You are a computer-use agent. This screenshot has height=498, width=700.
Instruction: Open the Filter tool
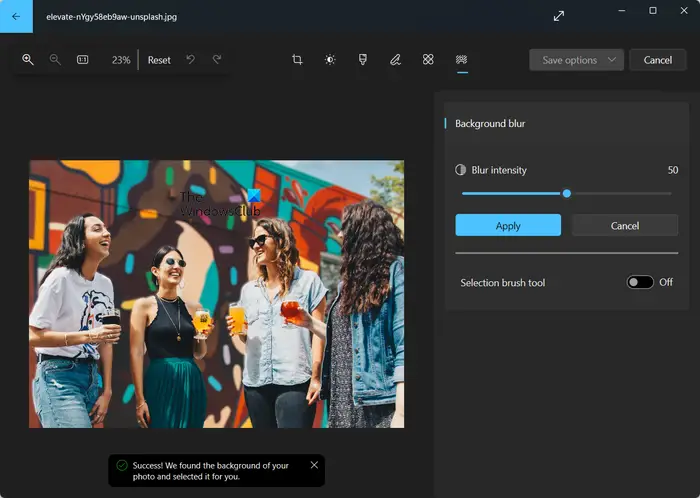[x=362, y=60]
